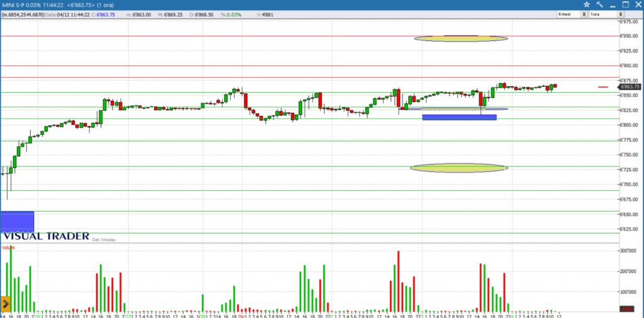Select the upper yellow ellipse at 6'950
644x318 pixels.
(x=461, y=38)
